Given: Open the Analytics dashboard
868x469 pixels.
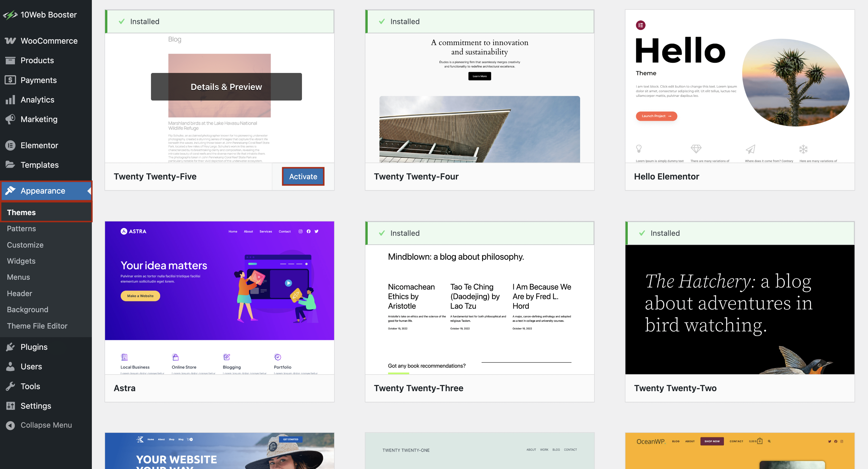Looking at the screenshot, I should tap(37, 99).
